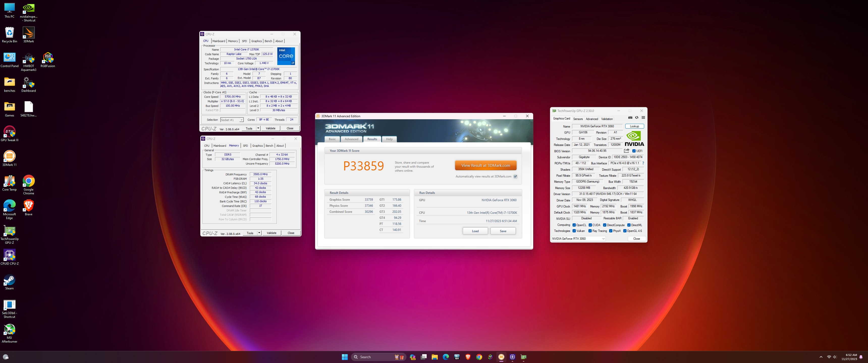Open the clock and date in the taskbar
Image resolution: width=868 pixels, height=363 pixels.
tap(849, 357)
